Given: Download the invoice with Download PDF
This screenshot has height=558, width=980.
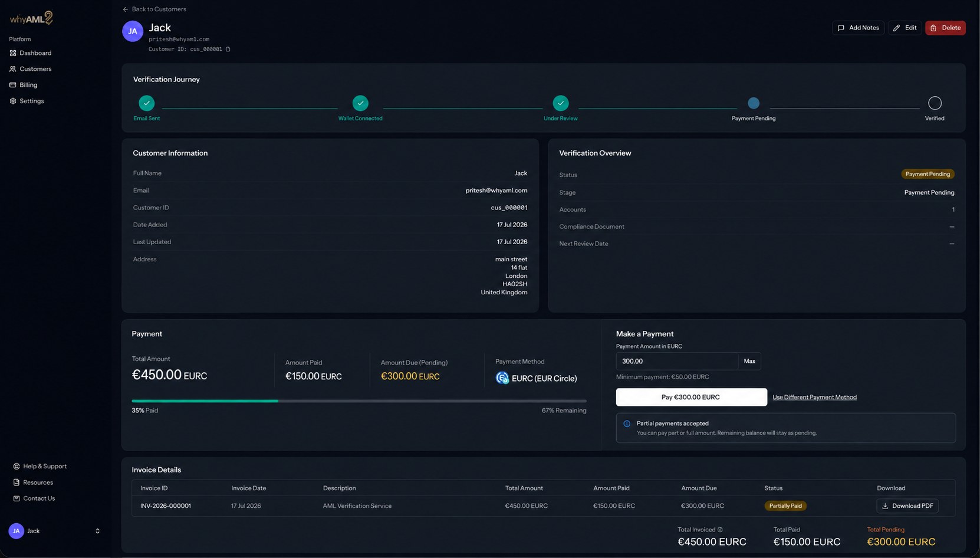Looking at the screenshot, I should (907, 506).
